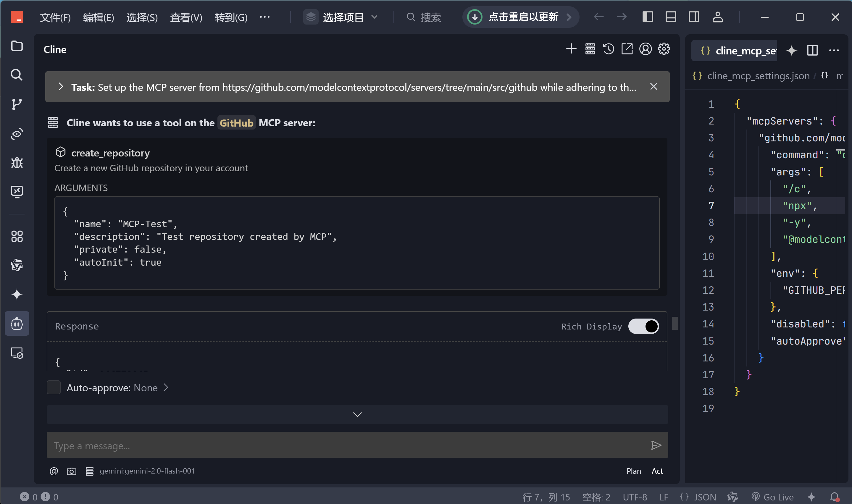Click Go Live in status bar
The image size is (852, 504).
pos(773,497)
